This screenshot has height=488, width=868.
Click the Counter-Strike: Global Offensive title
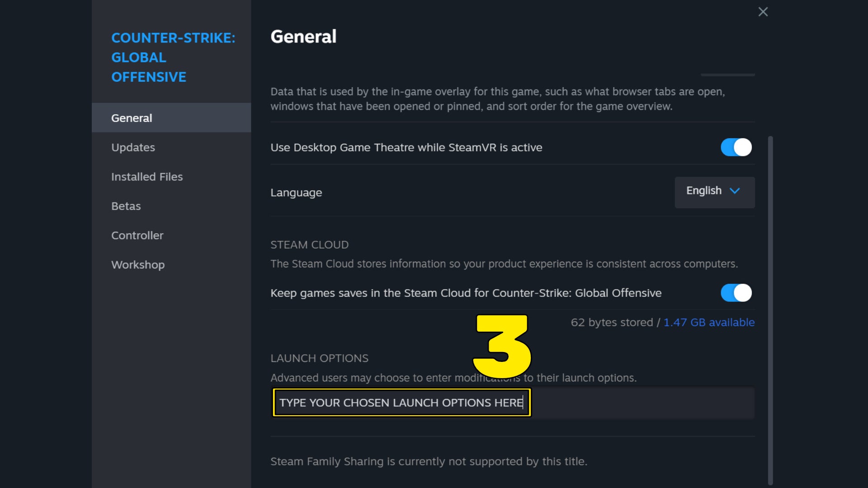tap(174, 57)
